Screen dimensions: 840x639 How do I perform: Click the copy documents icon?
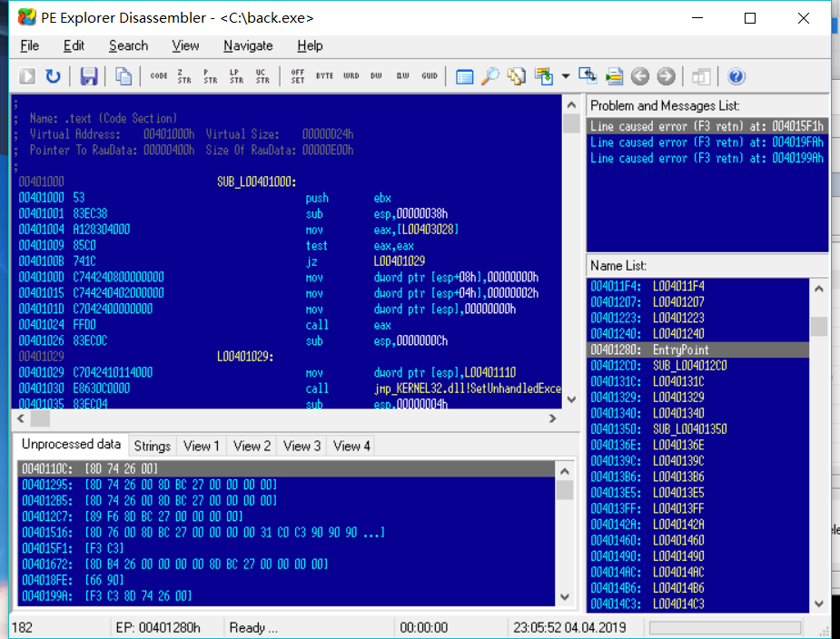(124, 76)
